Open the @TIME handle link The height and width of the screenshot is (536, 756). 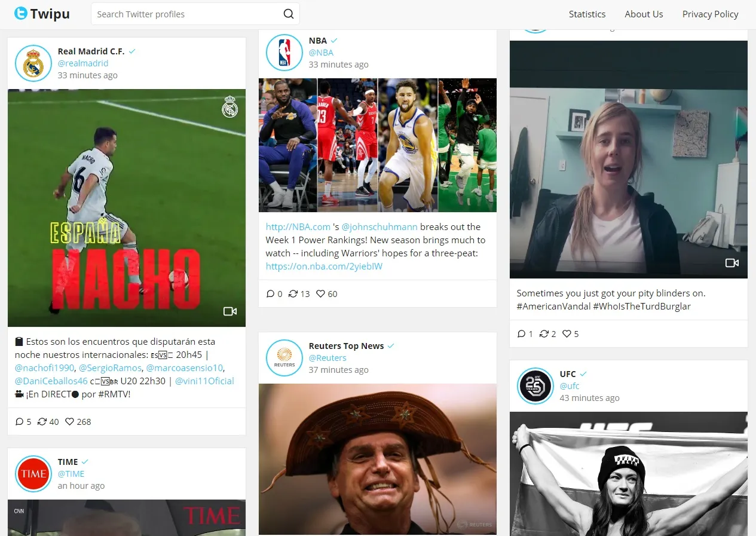tap(71, 474)
